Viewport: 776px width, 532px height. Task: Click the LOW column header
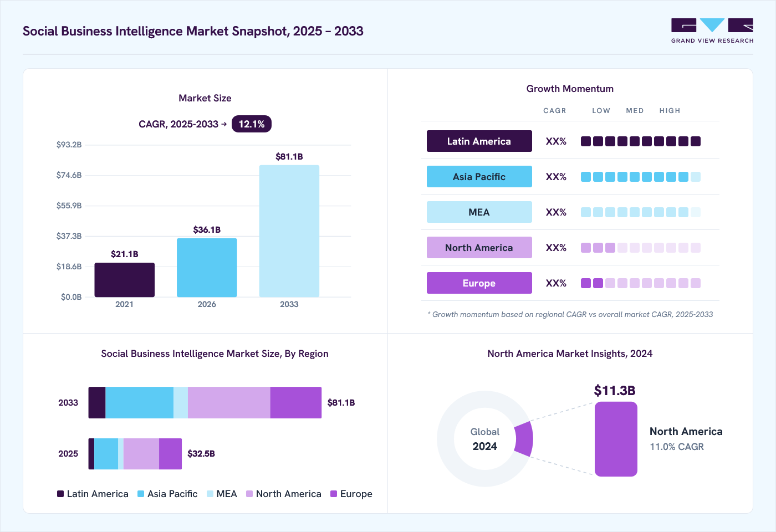coord(601,111)
